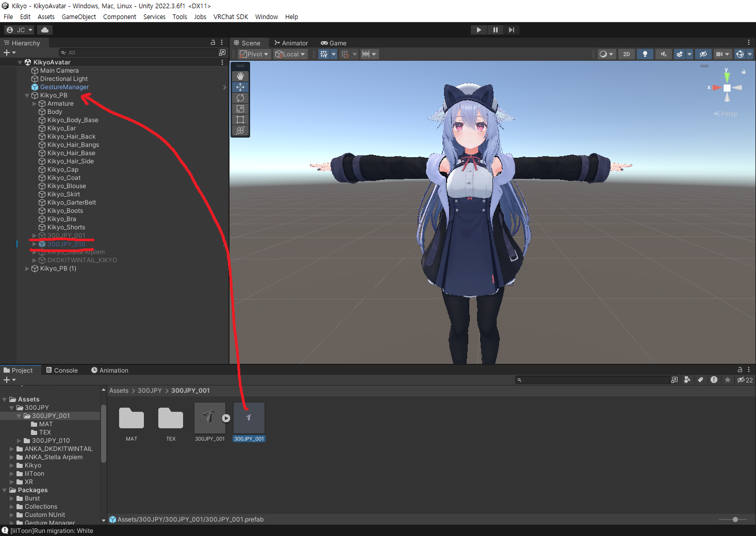
Task: Open favorites star icon in project
Action: (727, 380)
